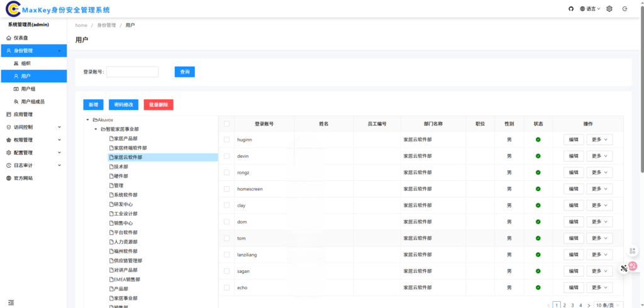
Task: Click the red 批量删除 button
Action: point(158,105)
